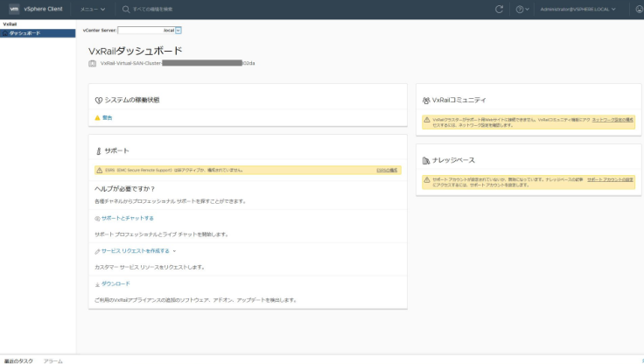
Task: Click the system health heart icon
Action: [x=99, y=101]
